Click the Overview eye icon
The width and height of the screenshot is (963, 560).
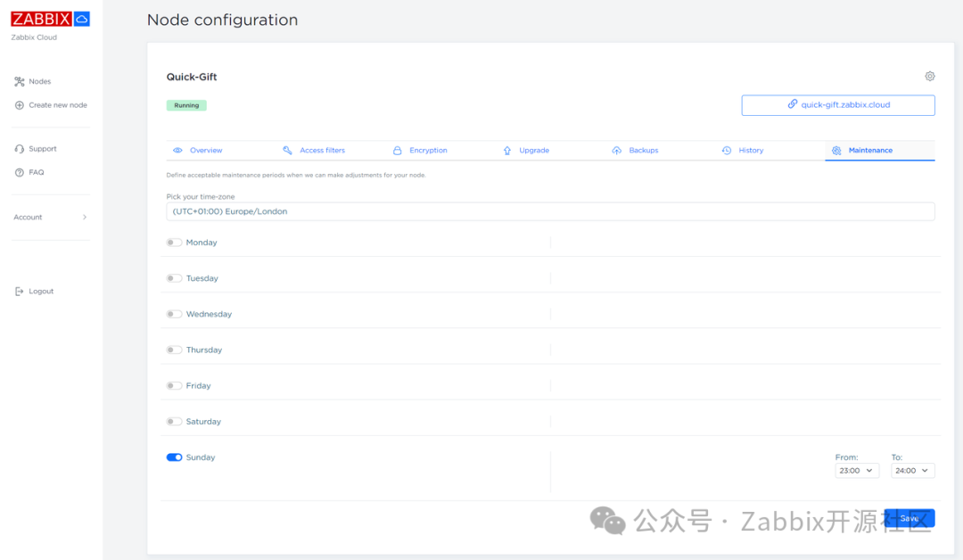pyautogui.click(x=177, y=151)
